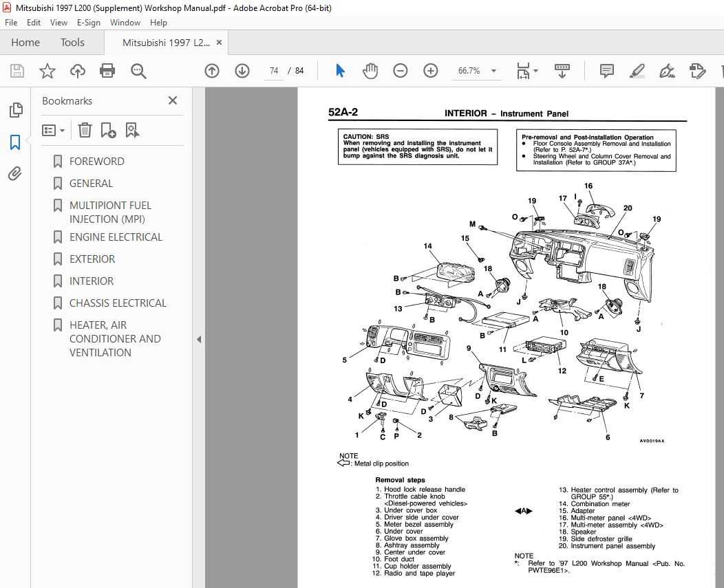Click the '14. Combination meter' step text
The width and height of the screenshot is (724, 588).
(594, 504)
